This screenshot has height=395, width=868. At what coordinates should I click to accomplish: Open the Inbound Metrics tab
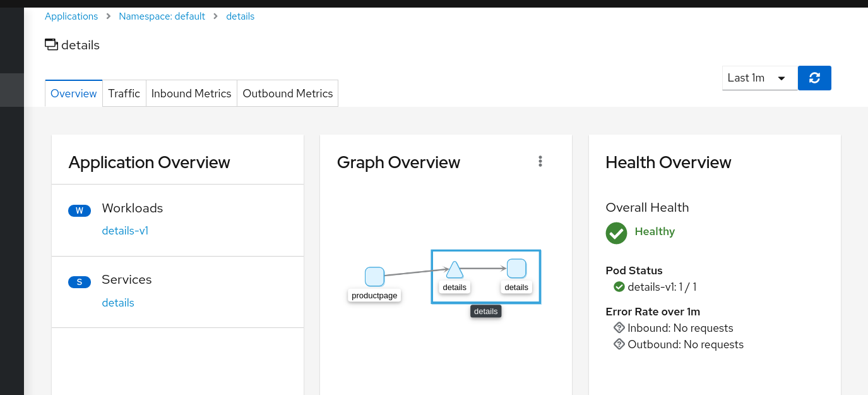point(191,94)
